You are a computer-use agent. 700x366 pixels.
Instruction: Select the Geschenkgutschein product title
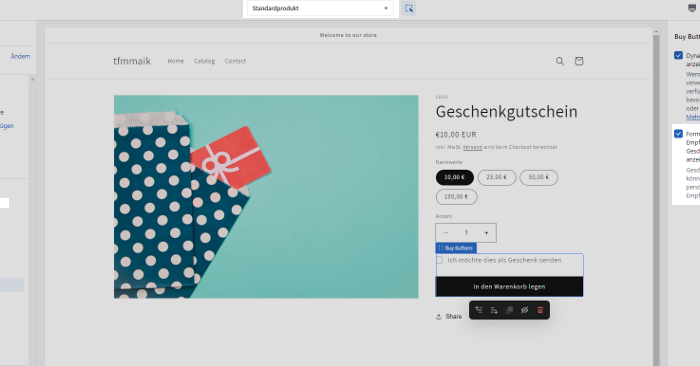[x=507, y=112]
